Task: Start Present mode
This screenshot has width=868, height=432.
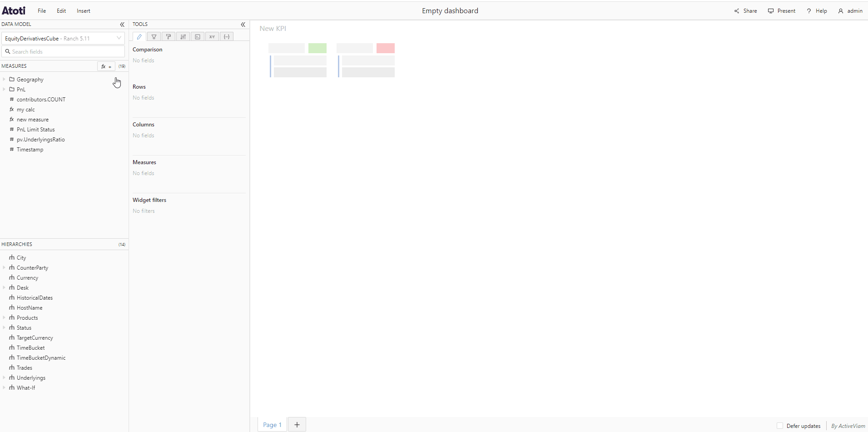Action: click(x=782, y=11)
